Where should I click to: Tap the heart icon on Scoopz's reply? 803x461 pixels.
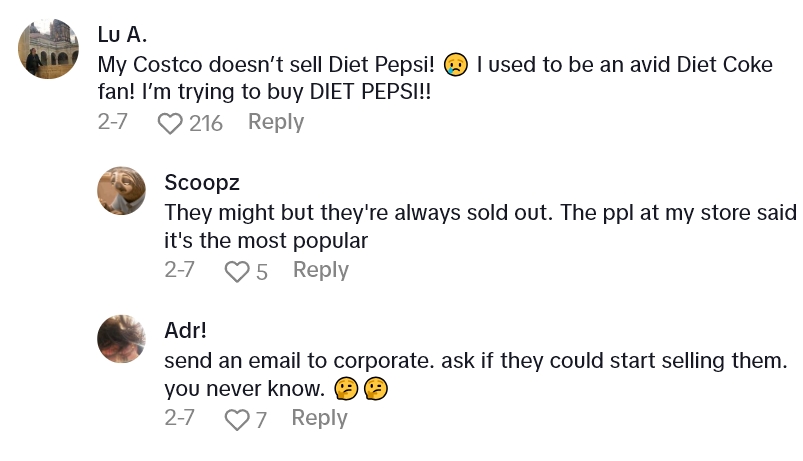[x=237, y=271]
